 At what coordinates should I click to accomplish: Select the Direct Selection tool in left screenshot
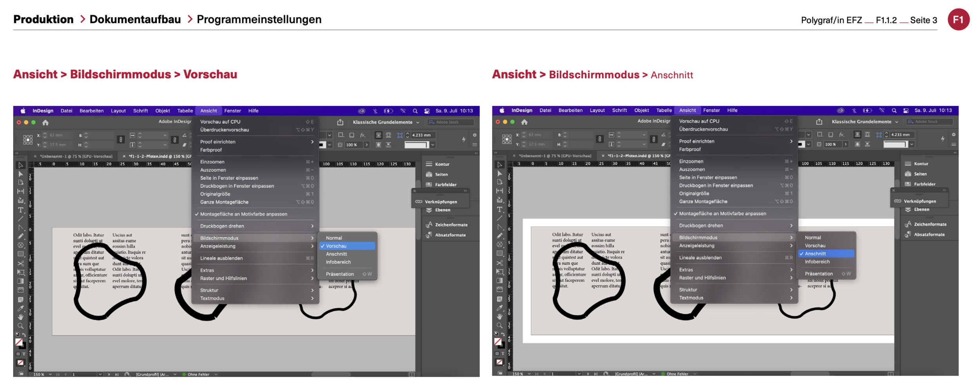pos(20,174)
